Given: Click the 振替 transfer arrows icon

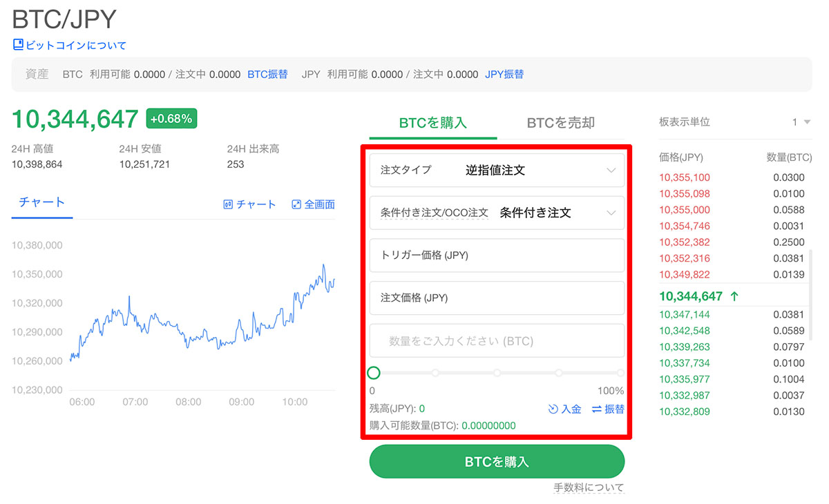Looking at the screenshot, I should click(597, 409).
